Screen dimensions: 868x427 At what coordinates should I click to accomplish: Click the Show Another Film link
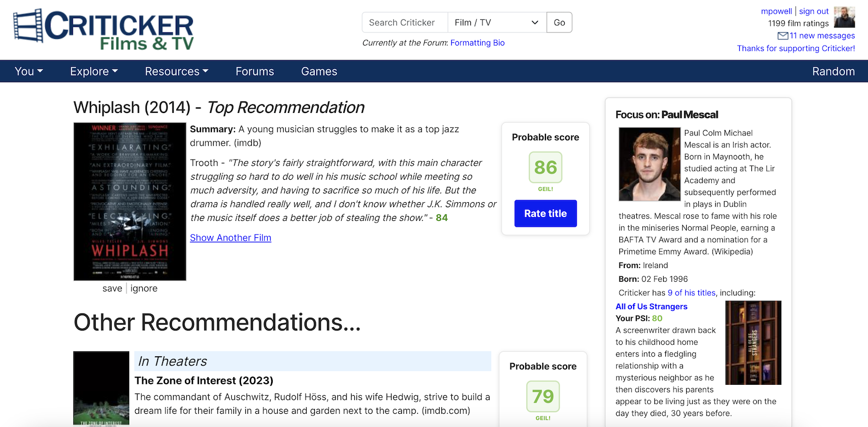point(231,238)
